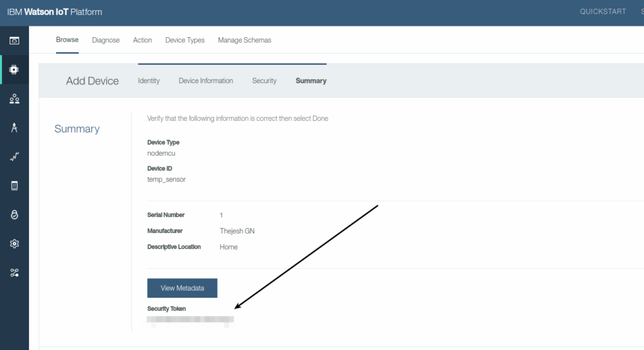644x350 pixels.
Task: Open the Device Types tab
Action: (x=185, y=40)
